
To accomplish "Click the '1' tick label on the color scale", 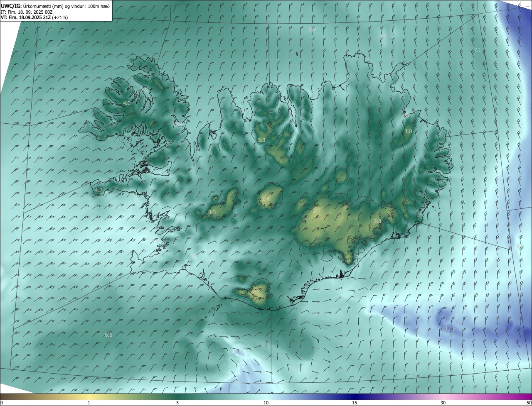I will 89,403.
